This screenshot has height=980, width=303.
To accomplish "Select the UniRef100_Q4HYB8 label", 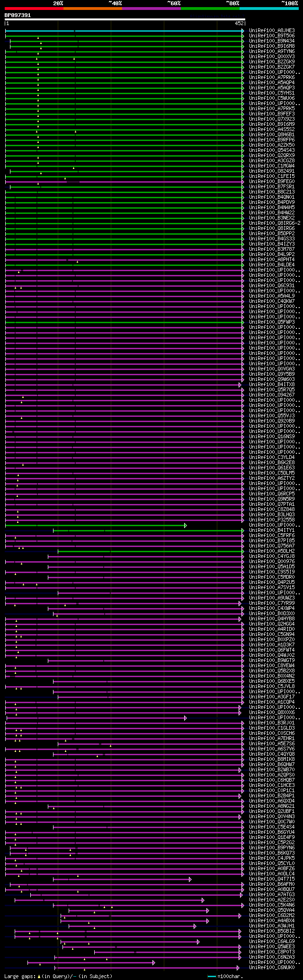I will (x=272, y=619).
